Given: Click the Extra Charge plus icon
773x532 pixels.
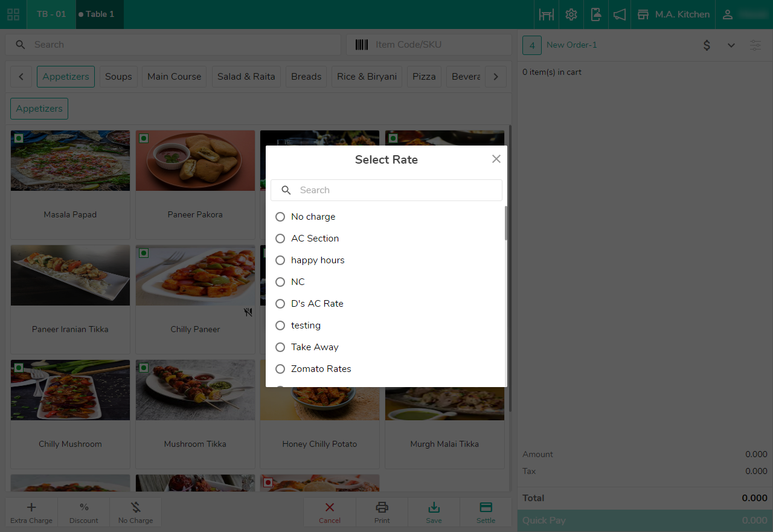Looking at the screenshot, I should pyautogui.click(x=31, y=507).
